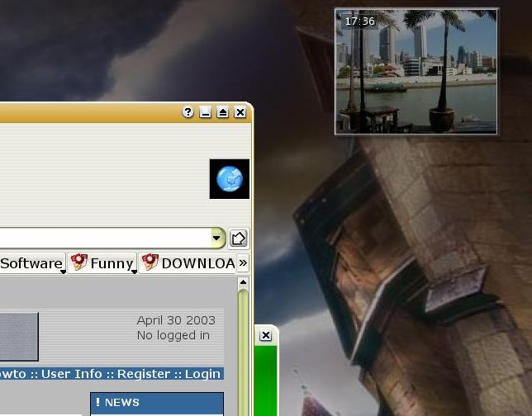Minimize the browser window
Viewport: 532px width, 416px height.
[205, 112]
